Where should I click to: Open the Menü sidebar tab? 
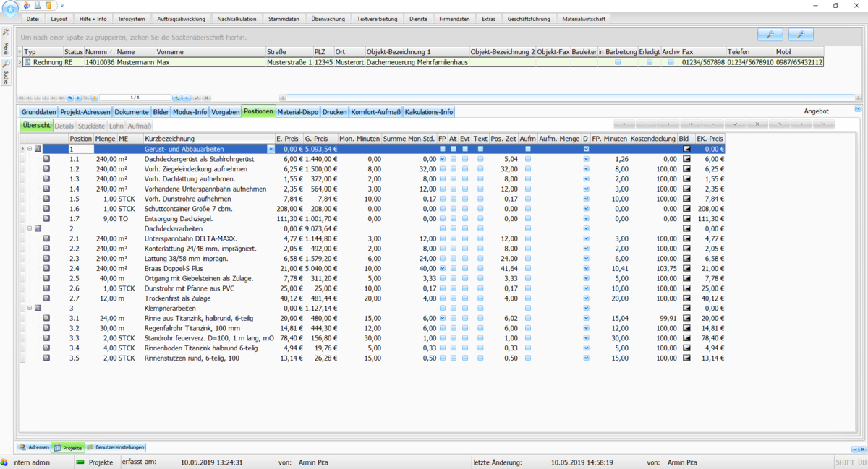click(6, 43)
